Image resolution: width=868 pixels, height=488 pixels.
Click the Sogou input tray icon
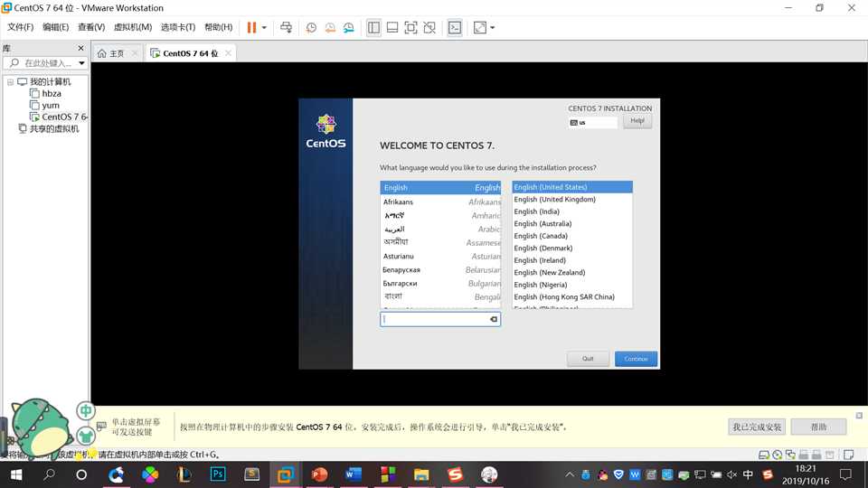click(x=768, y=474)
